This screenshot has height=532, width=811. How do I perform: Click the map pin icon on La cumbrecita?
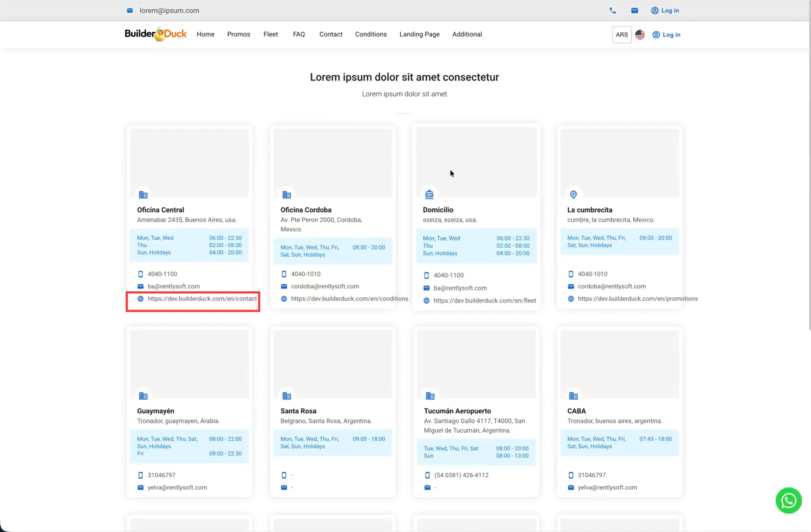573,194
